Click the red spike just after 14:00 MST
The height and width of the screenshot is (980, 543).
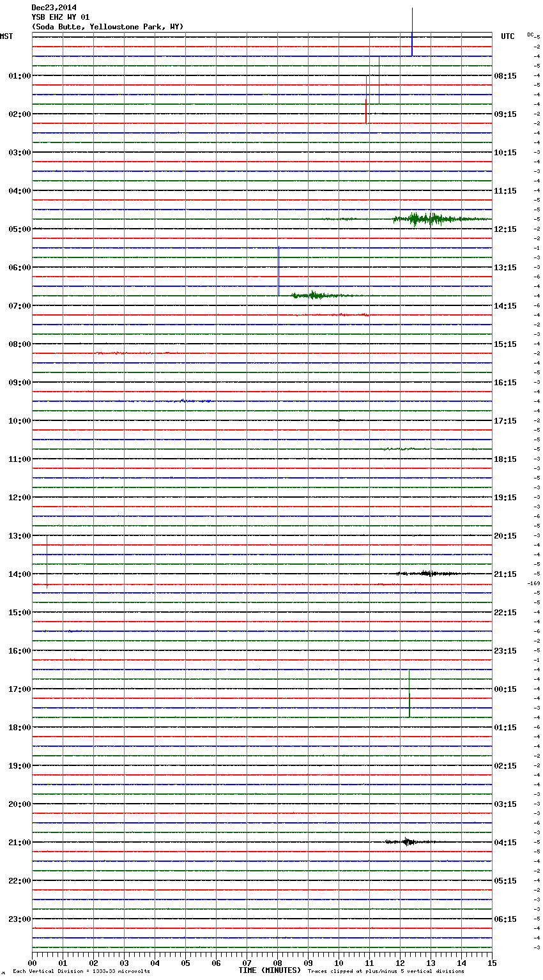pyautogui.click(x=47, y=562)
